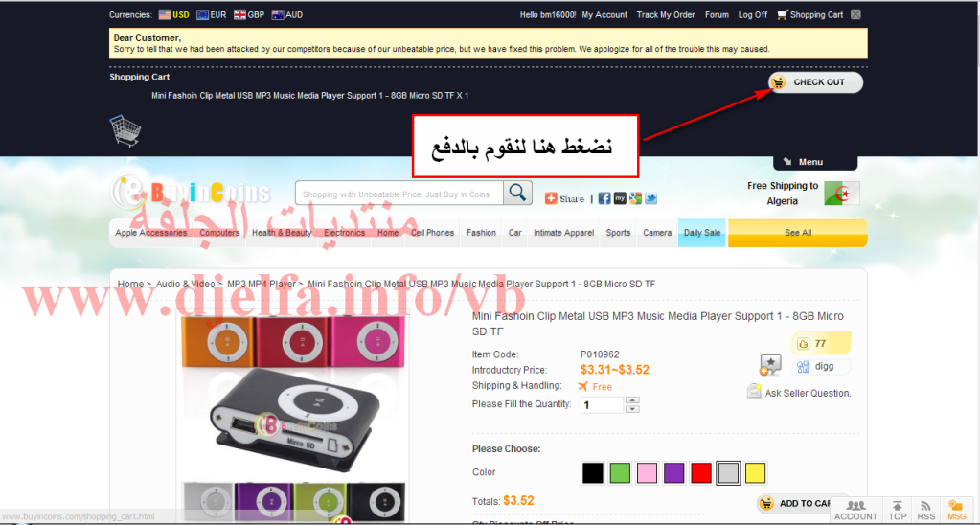980x525 pixels.
Task: Click the quantity input field
Action: [x=602, y=405]
